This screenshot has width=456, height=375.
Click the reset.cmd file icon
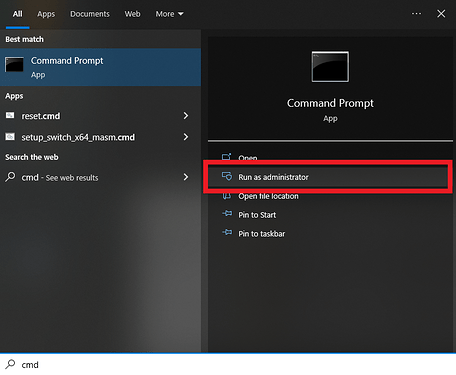[x=10, y=115]
